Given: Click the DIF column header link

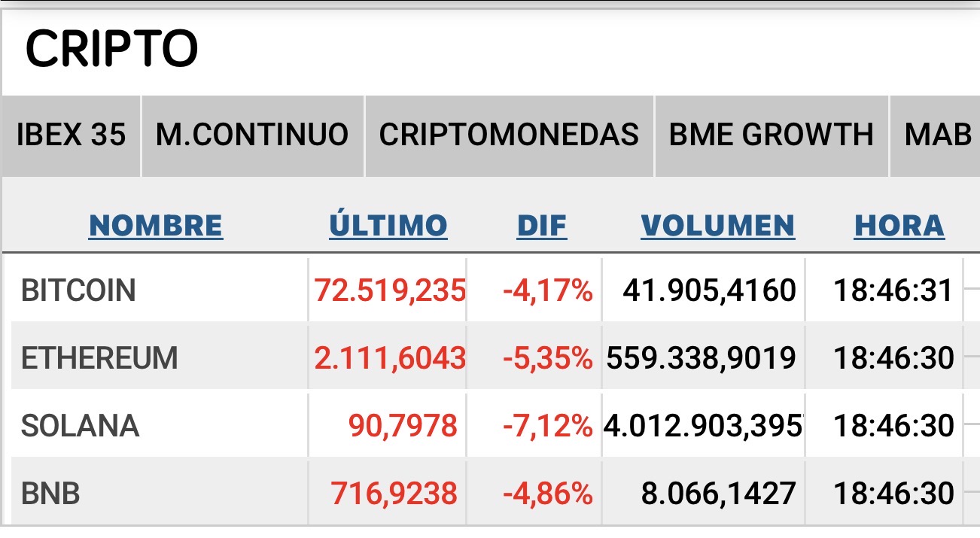Looking at the screenshot, I should pos(542,226).
